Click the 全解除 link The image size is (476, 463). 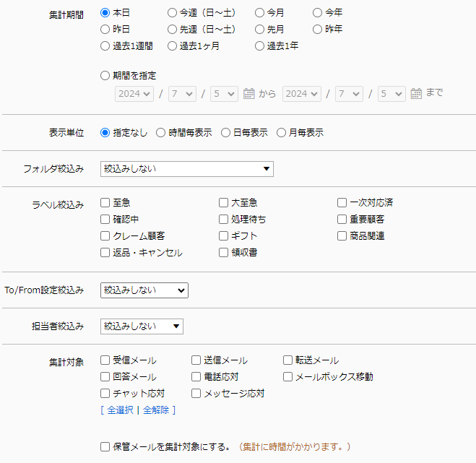click(x=155, y=410)
